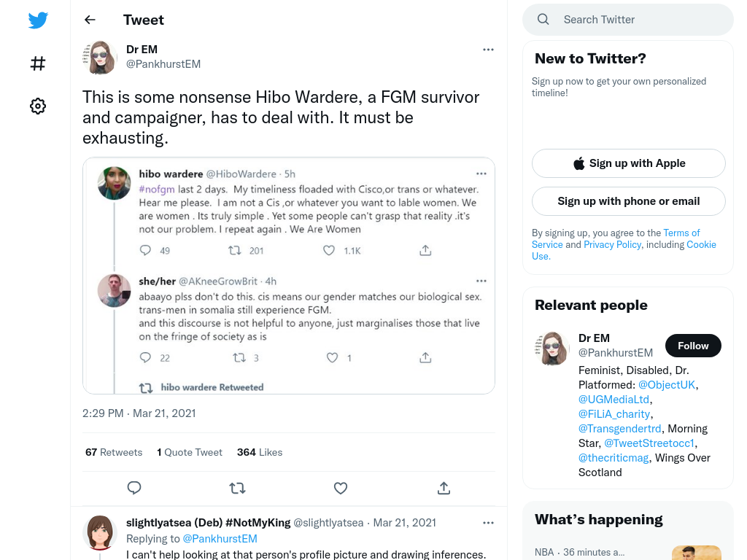Open more menu on slightlyatsea's reply
Image resolution: width=747 pixels, height=560 pixels.
point(488,523)
